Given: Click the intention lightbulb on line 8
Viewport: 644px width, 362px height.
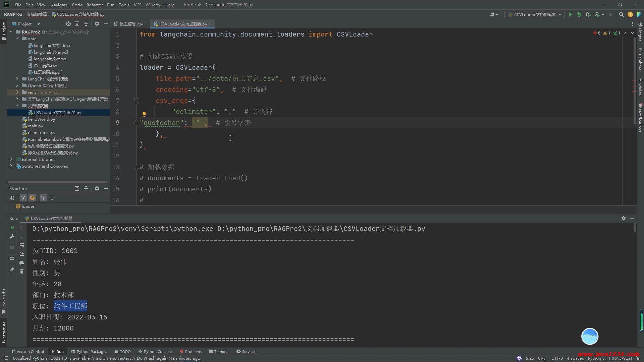Looking at the screenshot, I should coord(144,114).
